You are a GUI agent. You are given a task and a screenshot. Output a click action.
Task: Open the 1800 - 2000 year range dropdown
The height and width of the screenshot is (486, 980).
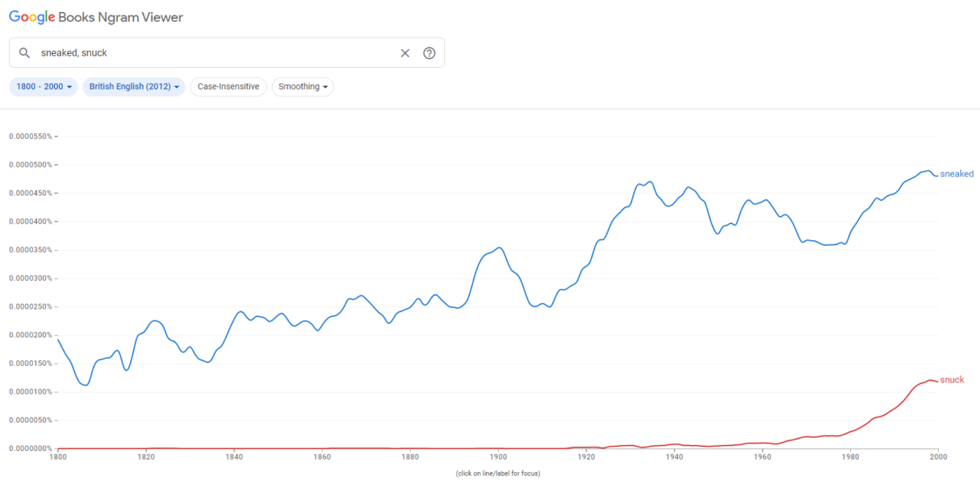click(x=44, y=87)
